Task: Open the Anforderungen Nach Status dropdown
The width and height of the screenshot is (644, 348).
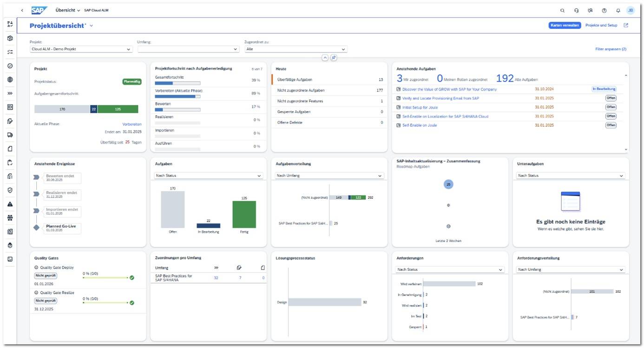Action: [x=450, y=269]
